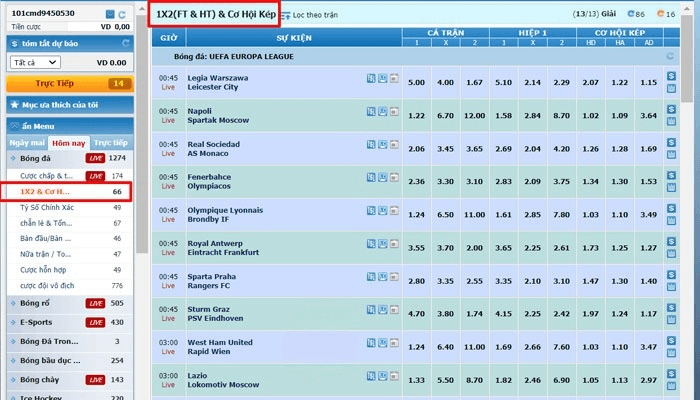The height and width of the screenshot is (400, 700).
Task: Pick full-time draw odds 3.45 for Real Sociedad
Action: pos(446,149)
